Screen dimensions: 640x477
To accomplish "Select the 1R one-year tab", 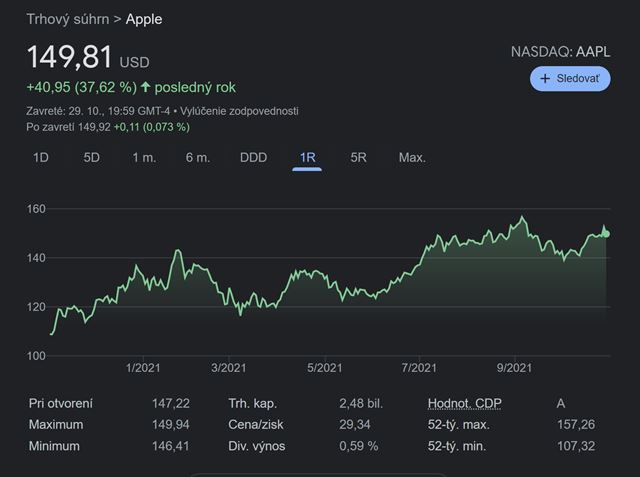I will [307, 158].
